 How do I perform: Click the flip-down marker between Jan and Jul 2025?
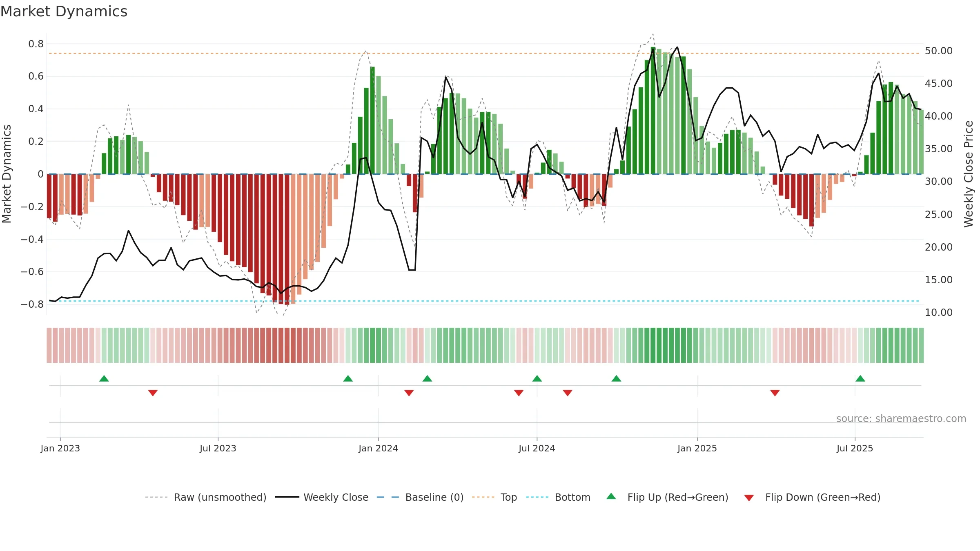(775, 393)
